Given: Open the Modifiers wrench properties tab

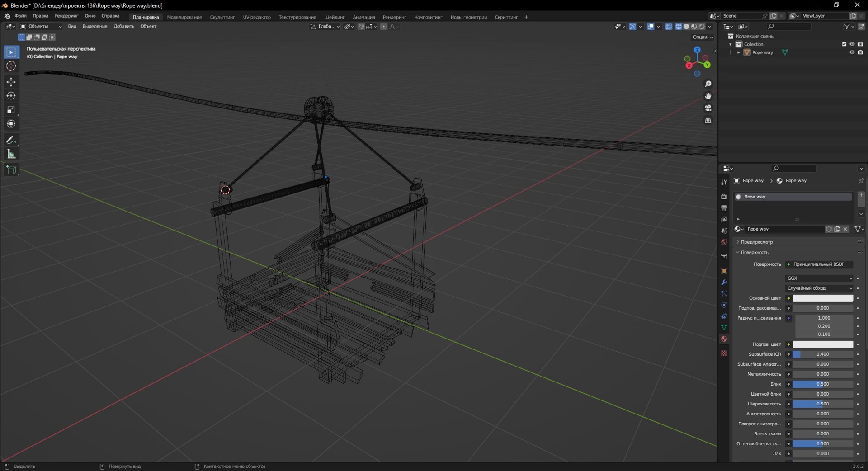Looking at the screenshot, I should [724, 283].
